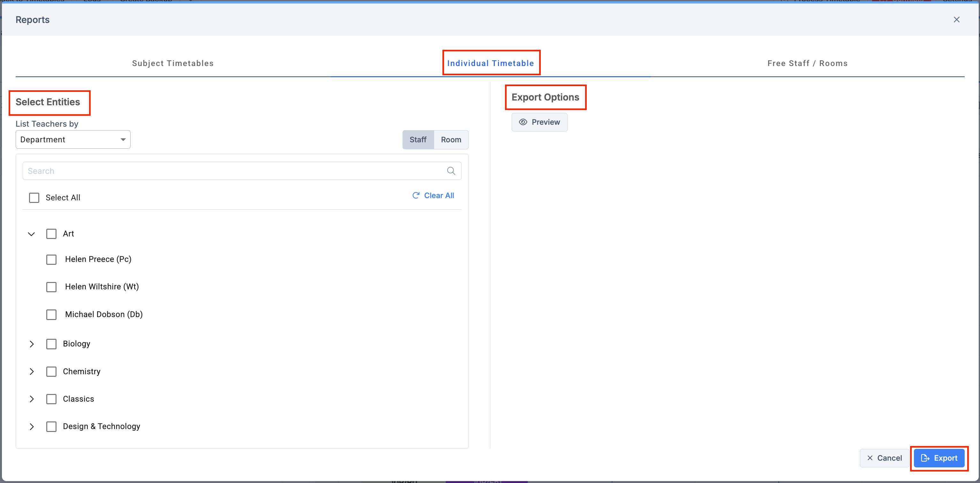Screen dimensions: 980x483
Task: Click the Preview eye button
Action: coord(539,122)
